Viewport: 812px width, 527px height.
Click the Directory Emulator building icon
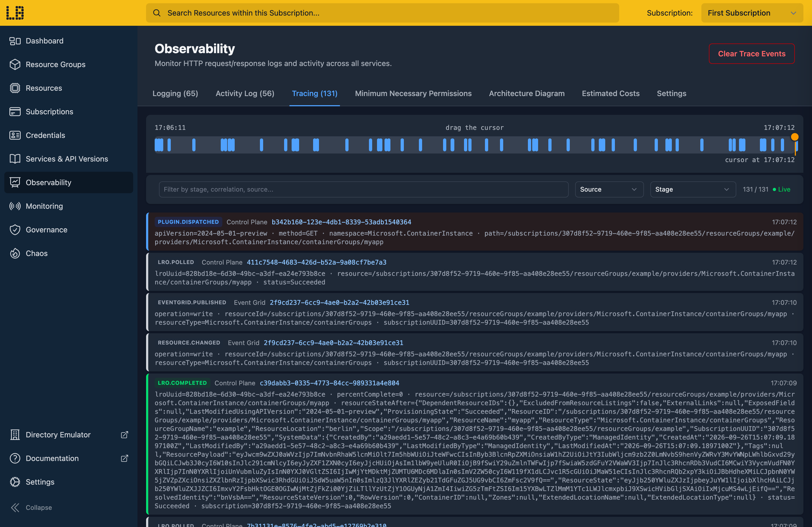[15, 435]
